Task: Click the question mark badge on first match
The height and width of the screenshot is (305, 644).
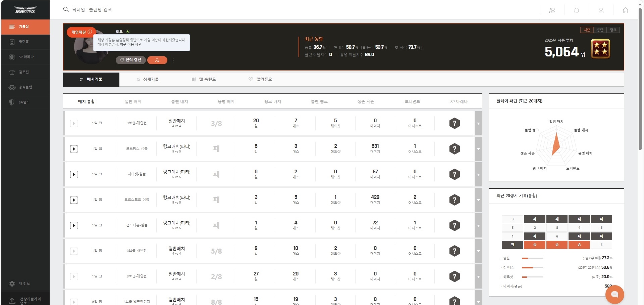Action: [454, 123]
